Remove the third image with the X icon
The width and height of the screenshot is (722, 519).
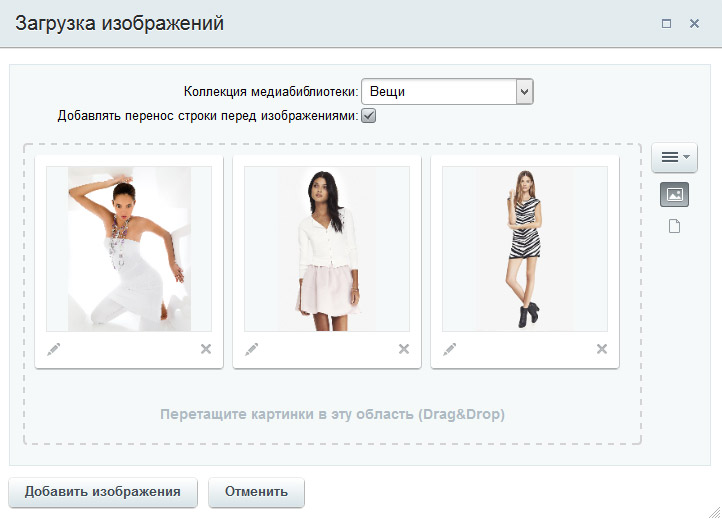[602, 349]
